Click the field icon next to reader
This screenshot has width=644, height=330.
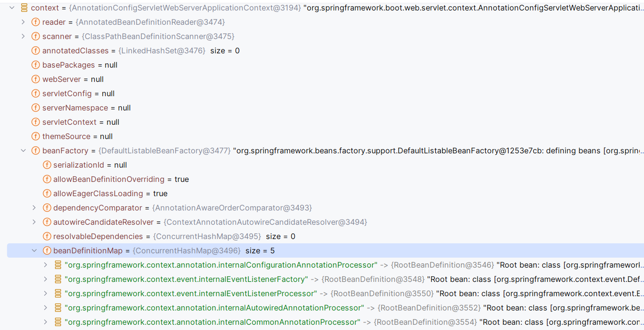pos(35,22)
